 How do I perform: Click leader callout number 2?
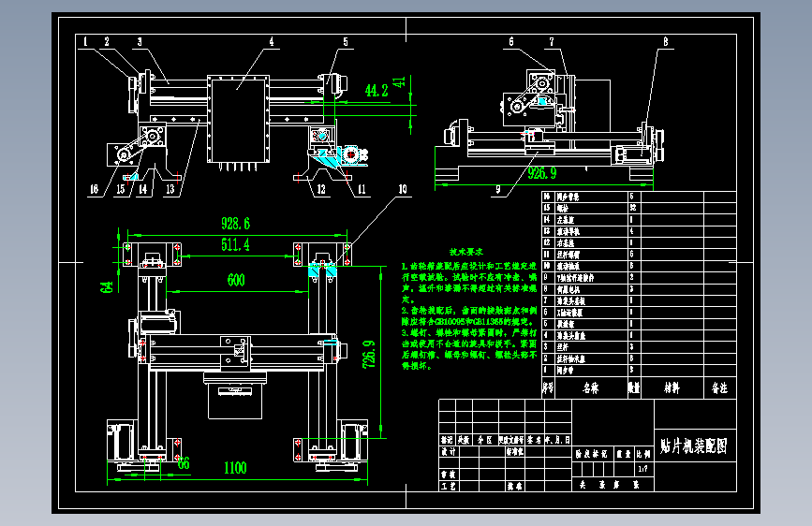click(x=107, y=42)
